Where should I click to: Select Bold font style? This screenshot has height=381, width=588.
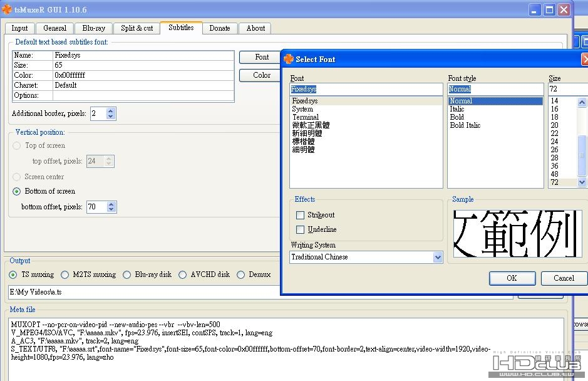495,117
